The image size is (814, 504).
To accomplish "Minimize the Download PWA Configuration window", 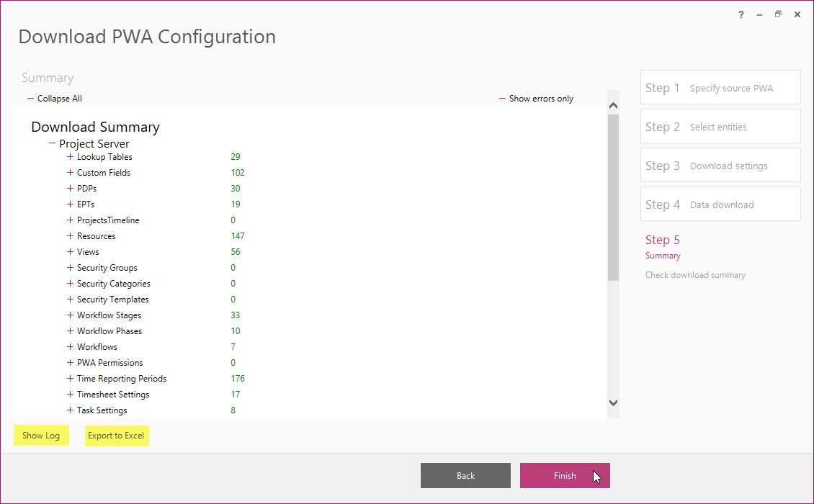I will (759, 15).
